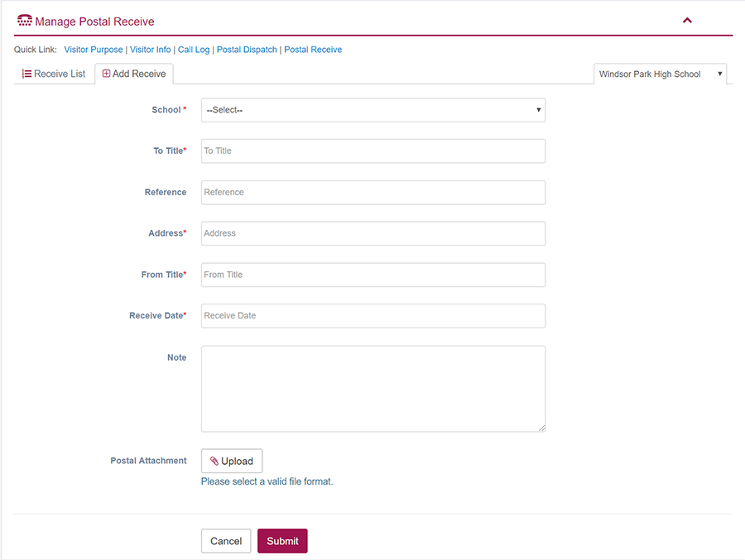Navigate to the Postal Dispatch quick link
This screenshot has height=560, width=745.
(x=247, y=50)
